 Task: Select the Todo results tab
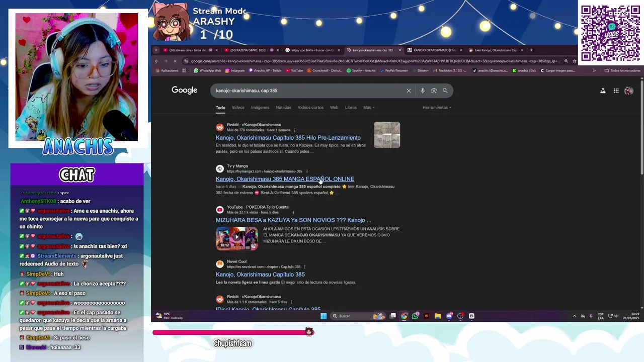[220, 108]
